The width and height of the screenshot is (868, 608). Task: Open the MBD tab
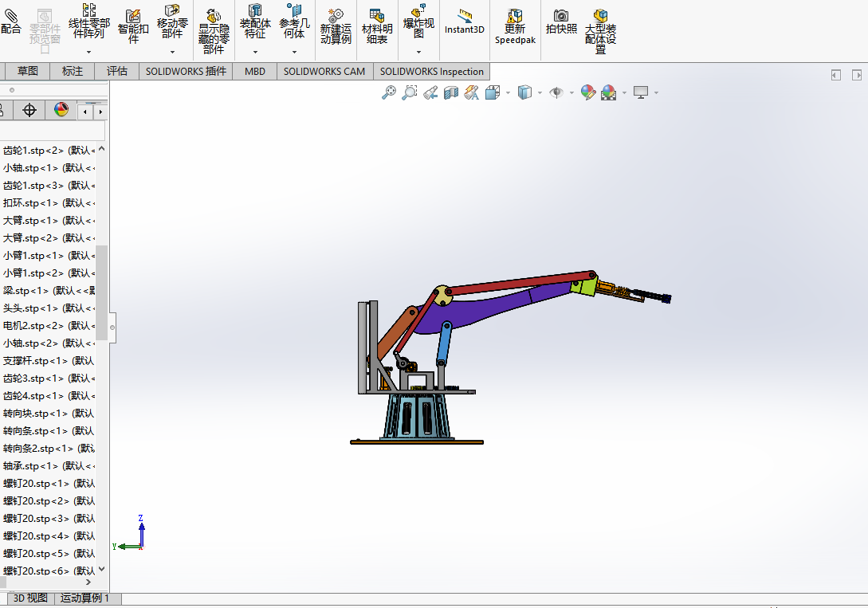[255, 72]
